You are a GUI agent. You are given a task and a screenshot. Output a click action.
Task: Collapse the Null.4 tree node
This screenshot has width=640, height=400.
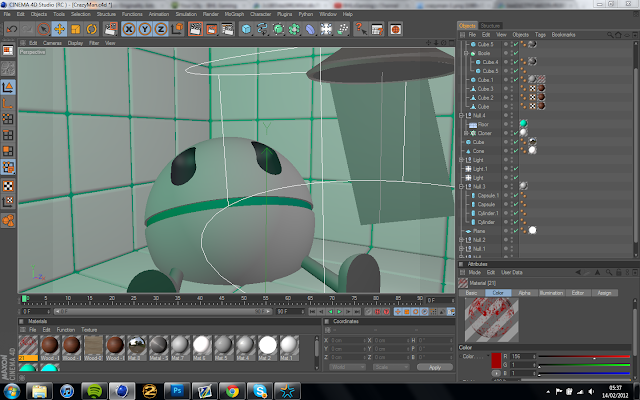461,116
